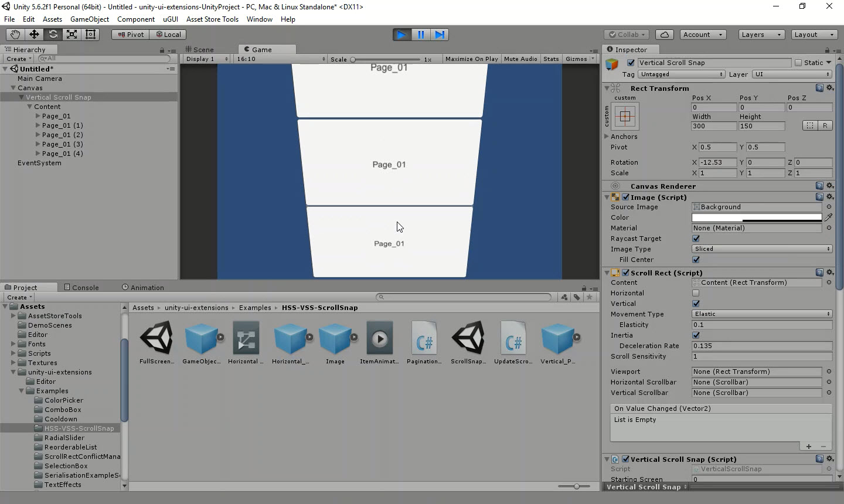The image size is (844, 504).
Task: Select the Scale tool
Action: click(72, 35)
